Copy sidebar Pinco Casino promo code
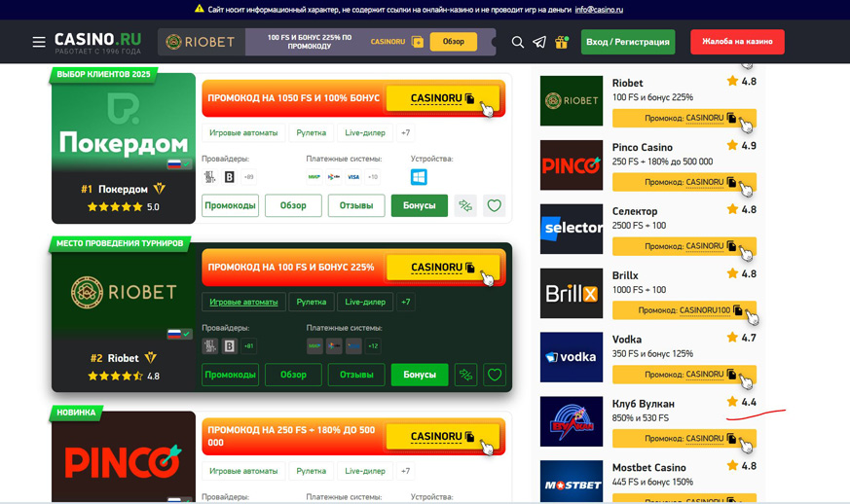Image resolution: width=850 pixels, height=504 pixels. point(684,183)
